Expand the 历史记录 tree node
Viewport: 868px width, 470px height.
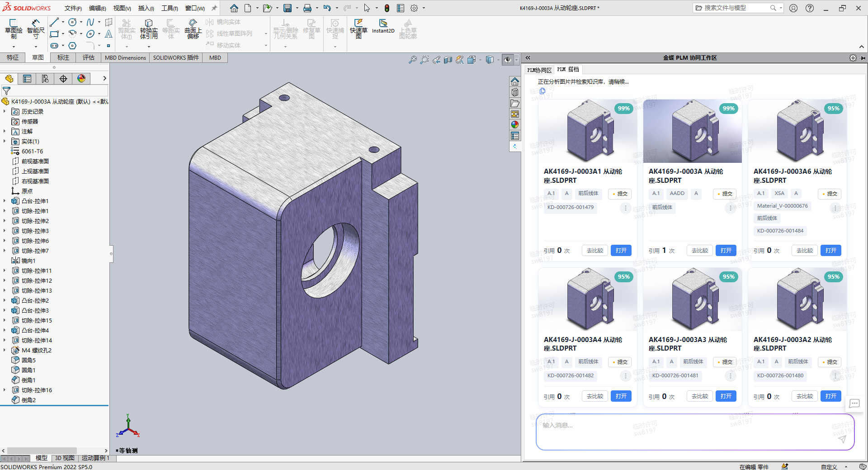5,111
